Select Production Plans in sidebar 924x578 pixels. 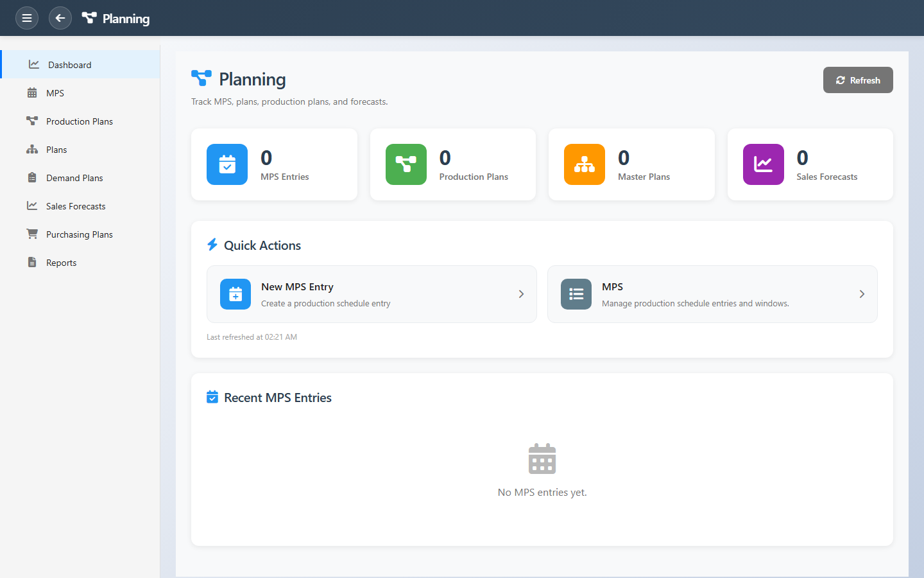point(79,121)
